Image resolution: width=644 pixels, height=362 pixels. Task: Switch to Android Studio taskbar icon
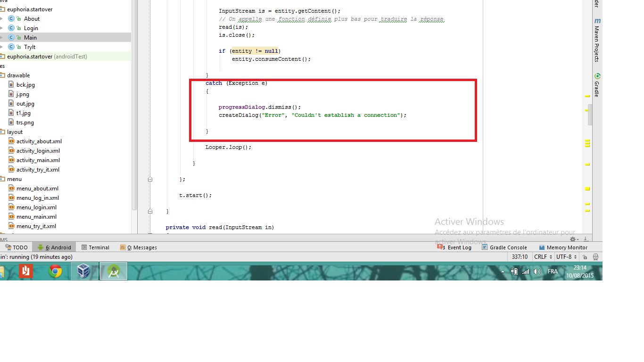pos(113,271)
